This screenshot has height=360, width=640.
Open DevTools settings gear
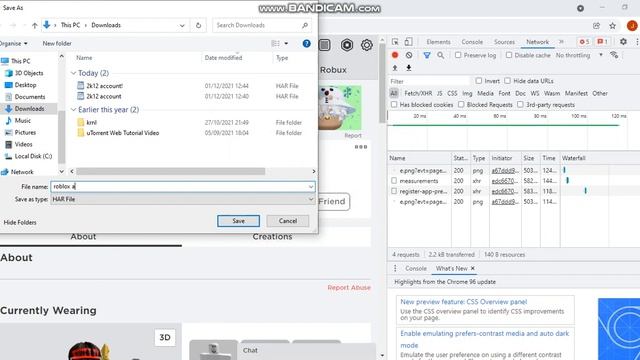tap(623, 41)
